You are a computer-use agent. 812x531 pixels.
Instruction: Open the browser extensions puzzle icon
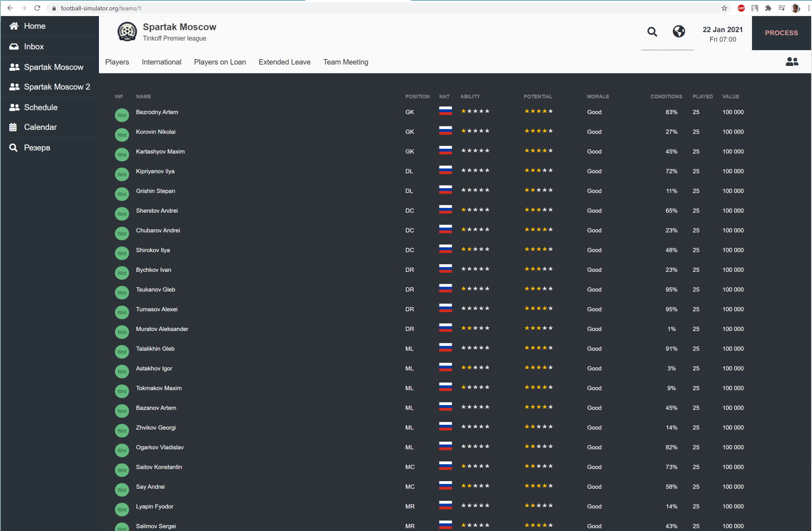click(768, 8)
